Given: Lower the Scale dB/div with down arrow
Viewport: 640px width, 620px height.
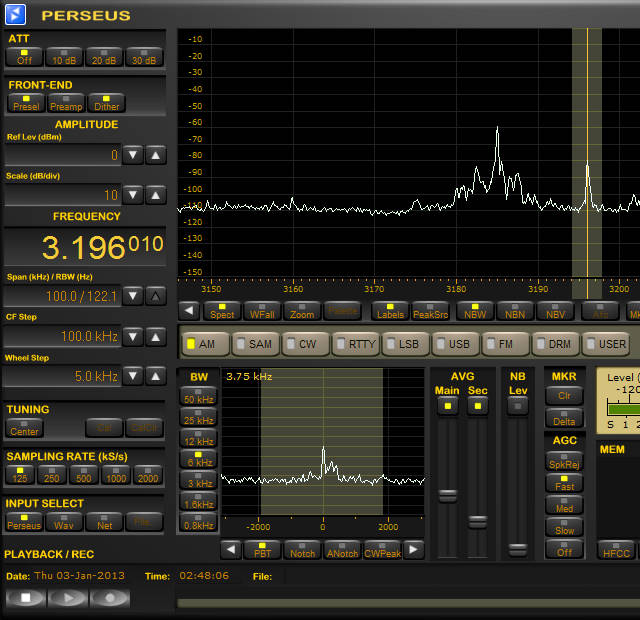Looking at the screenshot, I should pyautogui.click(x=133, y=195).
